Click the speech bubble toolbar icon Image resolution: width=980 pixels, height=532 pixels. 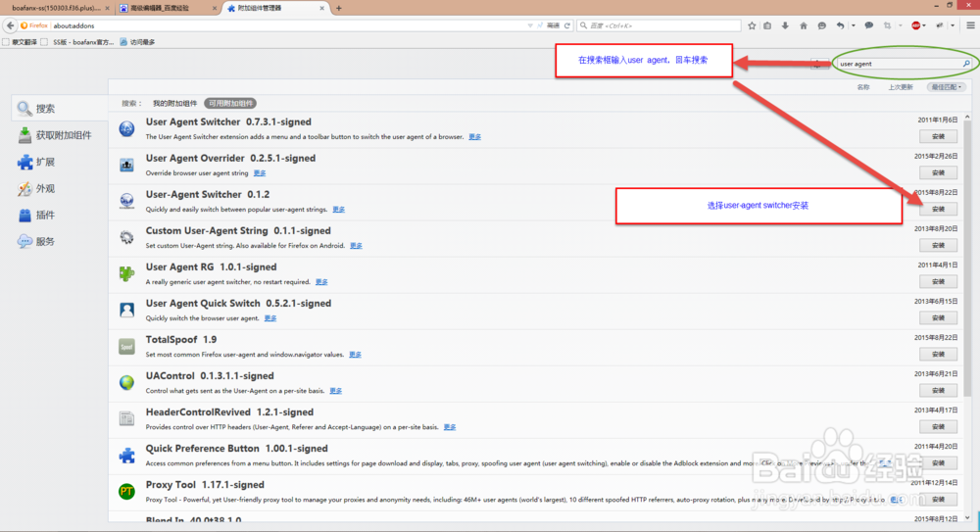click(868, 25)
